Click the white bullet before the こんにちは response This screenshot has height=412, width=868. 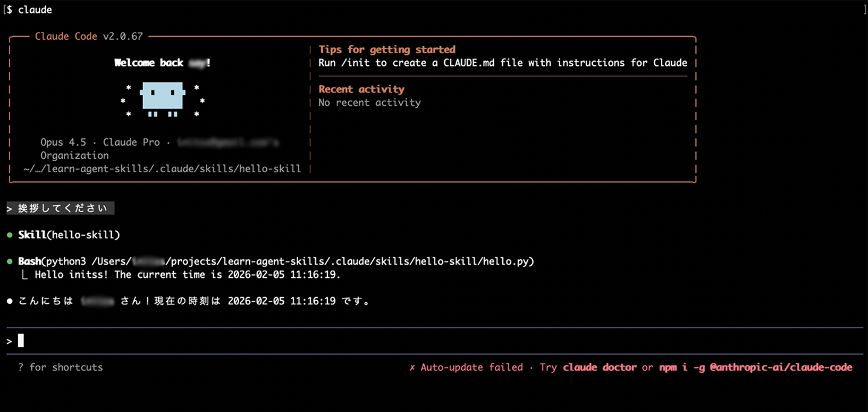[x=10, y=301]
